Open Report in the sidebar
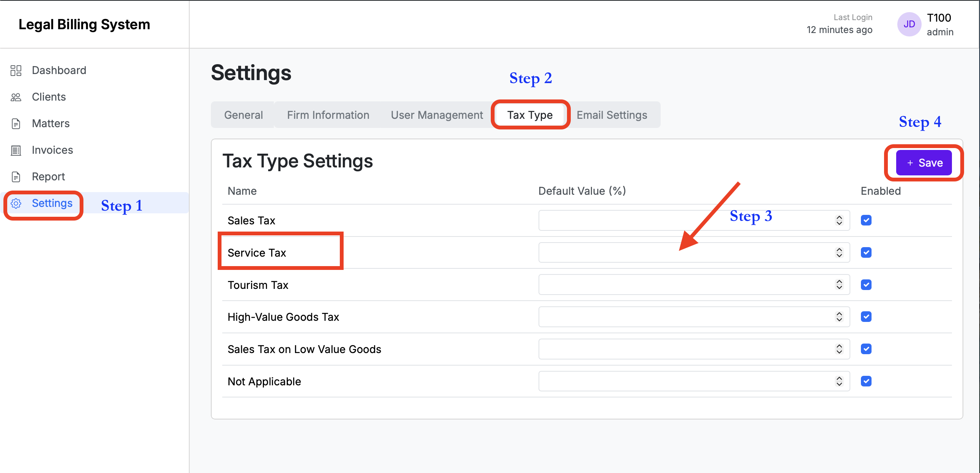 tap(48, 177)
